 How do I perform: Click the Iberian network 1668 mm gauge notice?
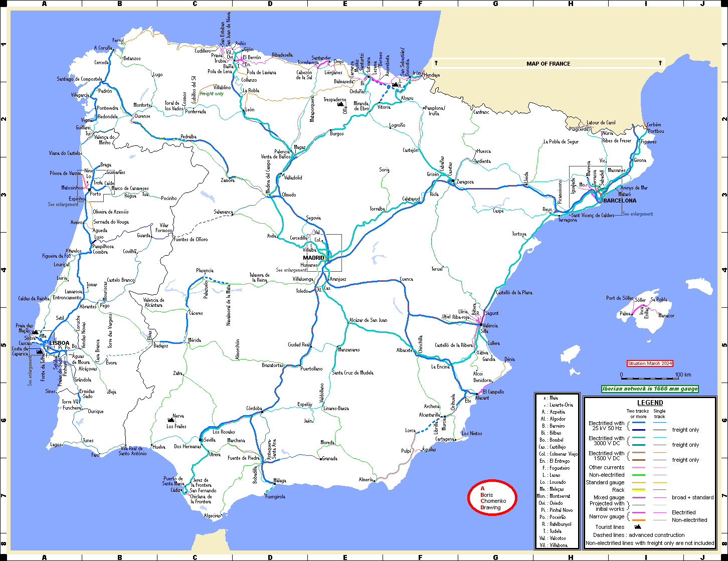point(650,389)
